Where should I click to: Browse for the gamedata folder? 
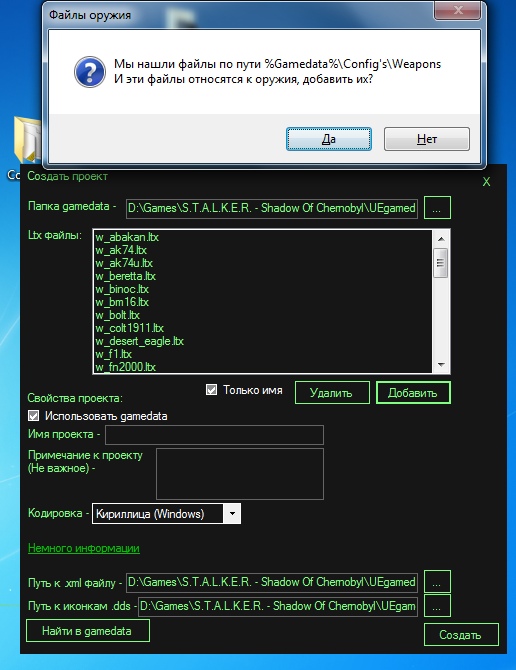point(437,208)
